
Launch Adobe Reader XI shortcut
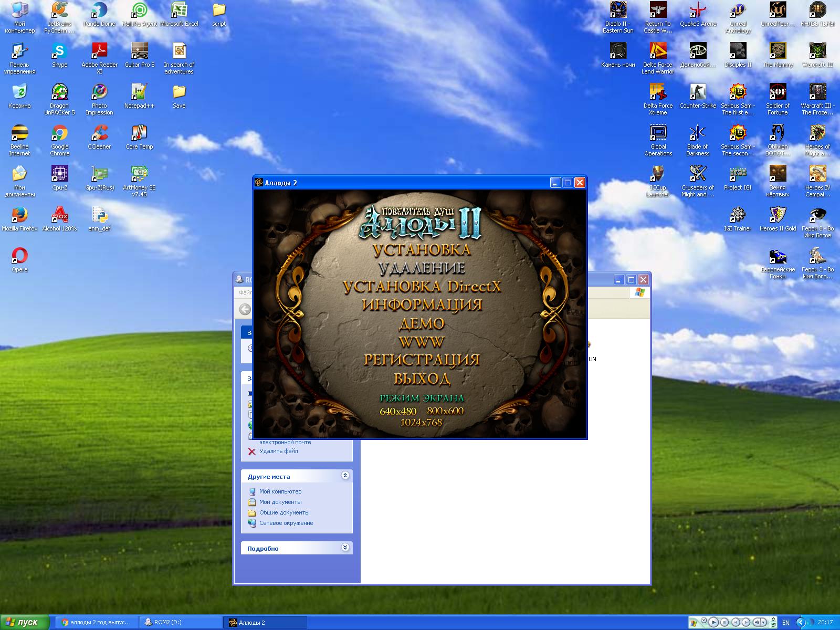[x=99, y=58]
